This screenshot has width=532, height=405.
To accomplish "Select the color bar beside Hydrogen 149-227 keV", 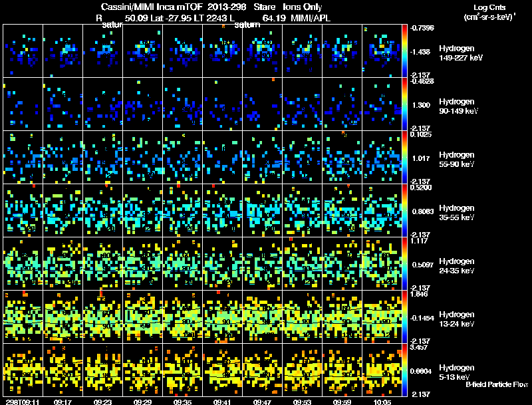I will pos(404,51).
